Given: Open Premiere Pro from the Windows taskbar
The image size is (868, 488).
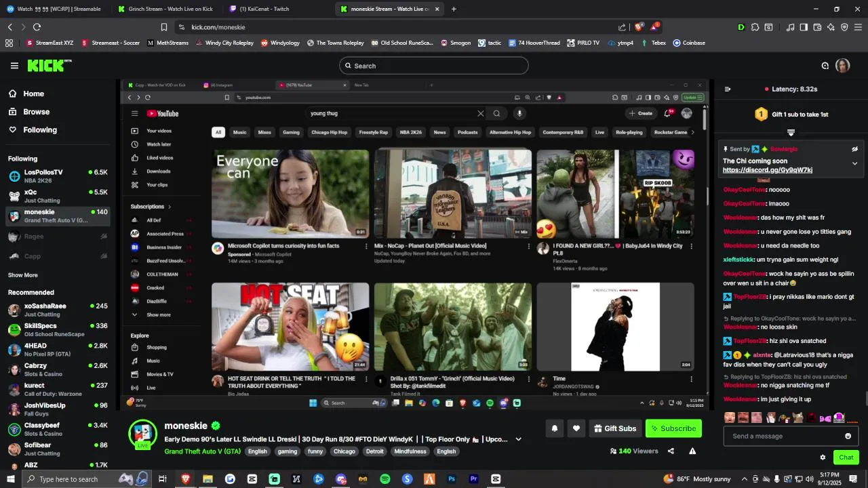Looking at the screenshot, I should click(474, 479).
